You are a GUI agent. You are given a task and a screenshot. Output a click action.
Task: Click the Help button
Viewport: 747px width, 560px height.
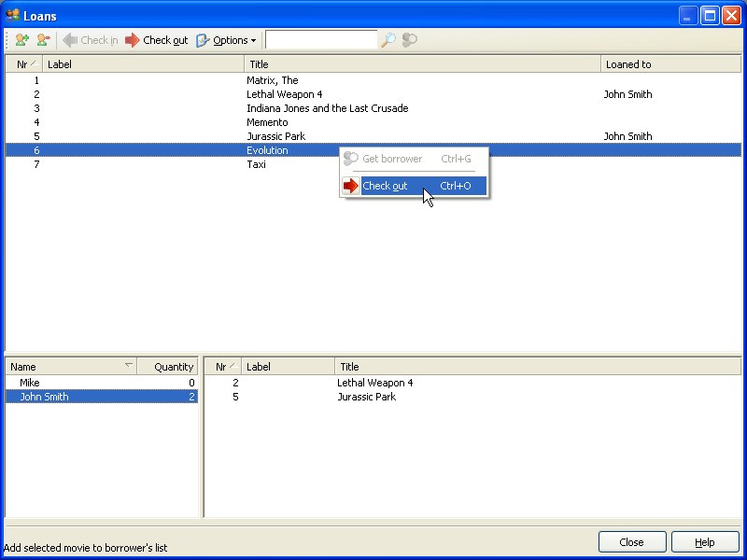pos(705,542)
